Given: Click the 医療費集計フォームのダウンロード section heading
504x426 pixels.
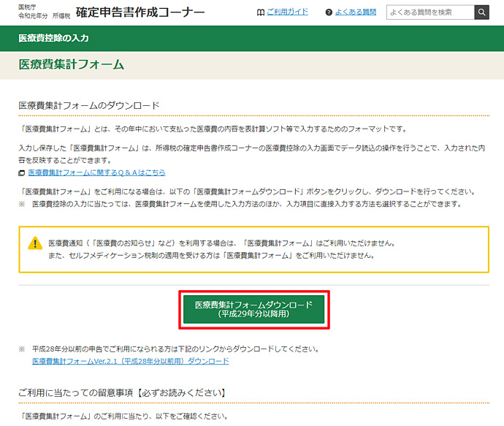Looking at the screenshot, I should (89, 105).
